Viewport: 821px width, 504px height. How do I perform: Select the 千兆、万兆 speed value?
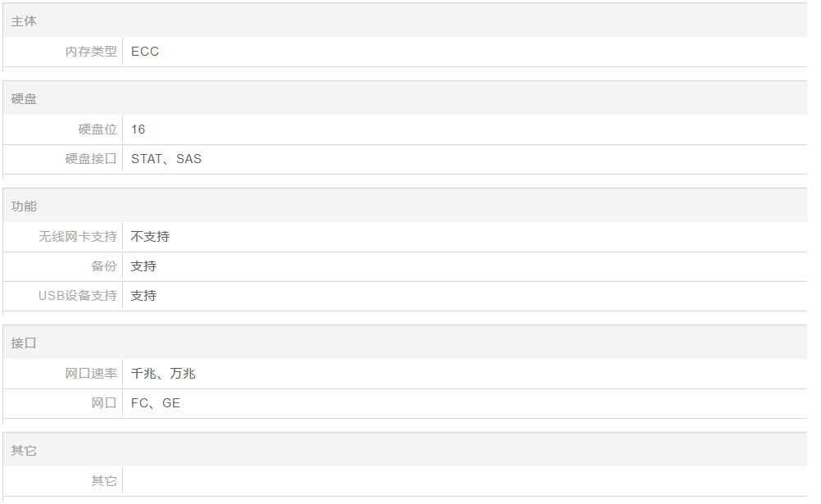pos(163,374)
